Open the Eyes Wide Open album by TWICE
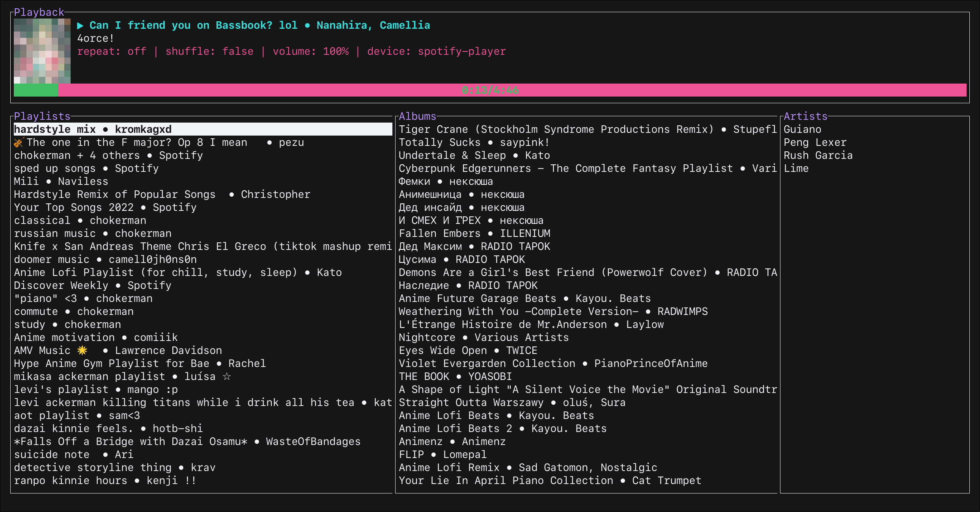The height and width of the screenshot is (512, 980). click(468, 350)
